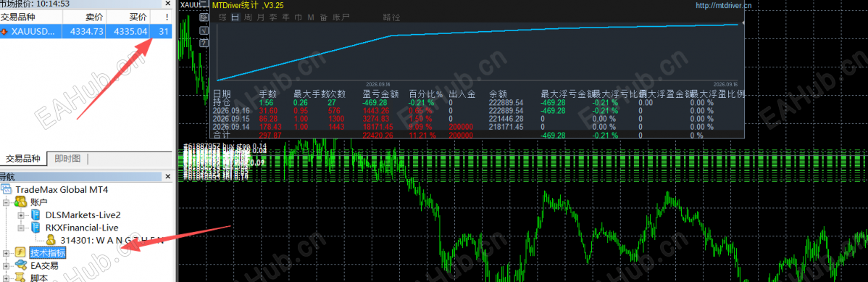Select account 314301 in Navigator
Screen dimensions: 868x282
[112, 240]
